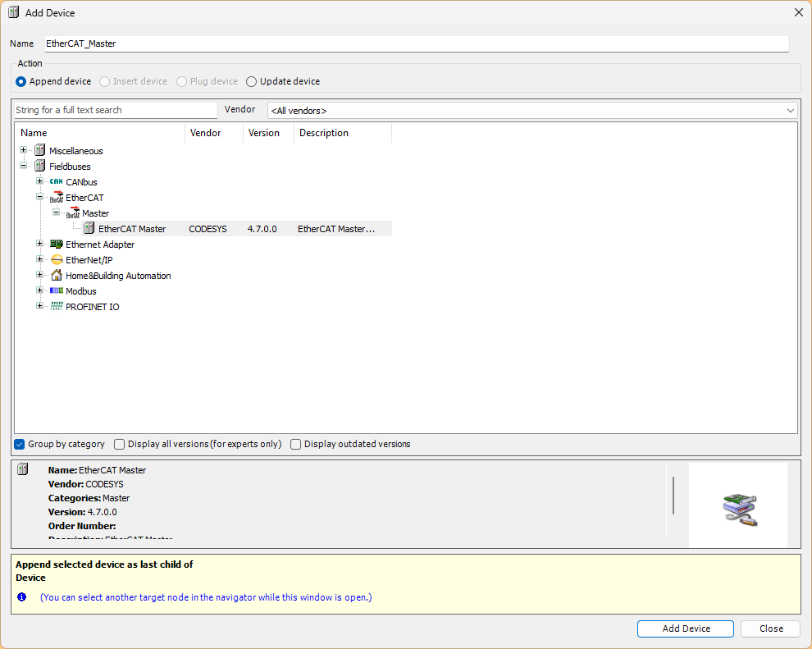Screen dimensions: 812x649
Task: Click the Add Device title bar icon
Action: click(x=13, y=12)
